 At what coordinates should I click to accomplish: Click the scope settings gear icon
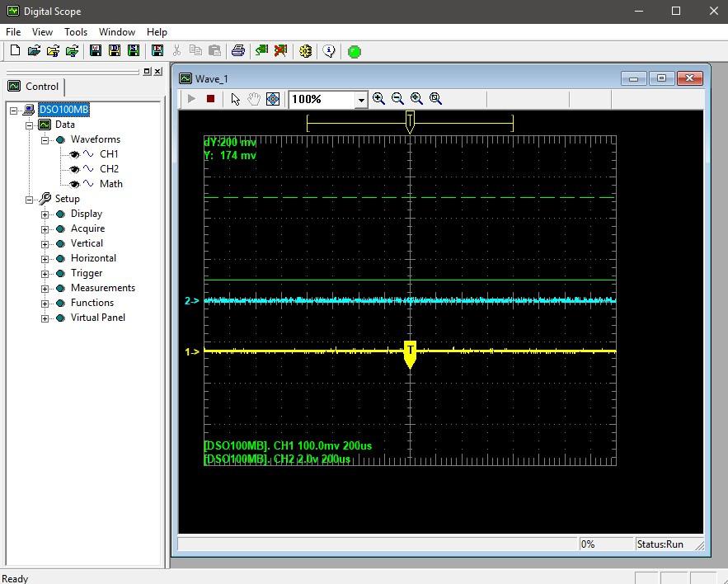point(305,49)
